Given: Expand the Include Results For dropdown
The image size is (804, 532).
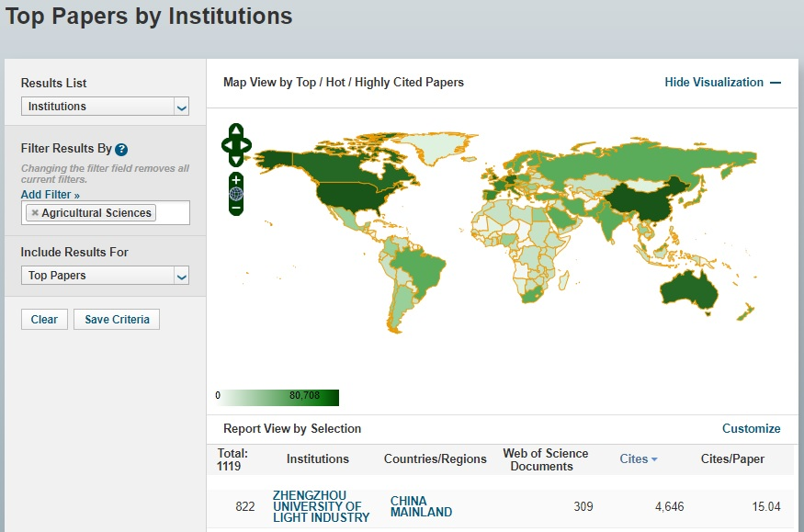Looking at the screenshot, I should (x=105, y=276).
